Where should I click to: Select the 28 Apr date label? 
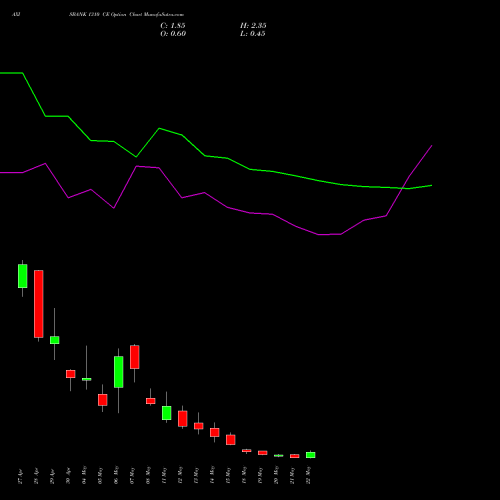point(36,477)
